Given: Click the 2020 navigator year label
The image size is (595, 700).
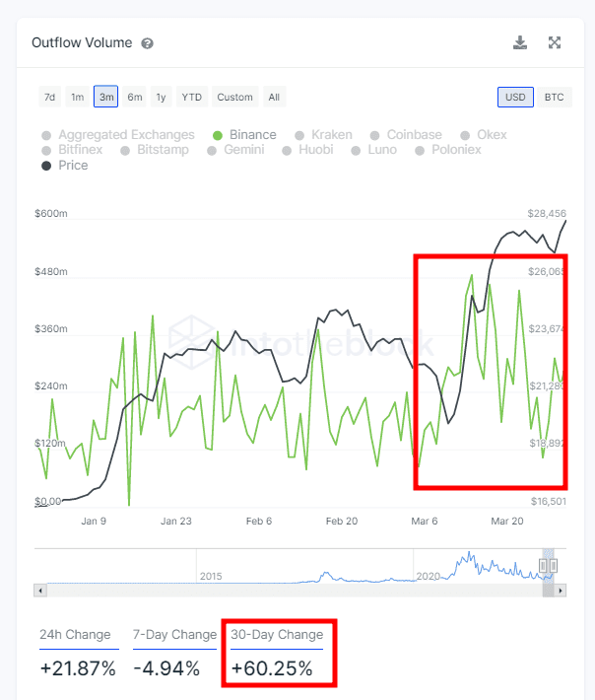Looking at the screenshot, I should click(x=429, y=577).
